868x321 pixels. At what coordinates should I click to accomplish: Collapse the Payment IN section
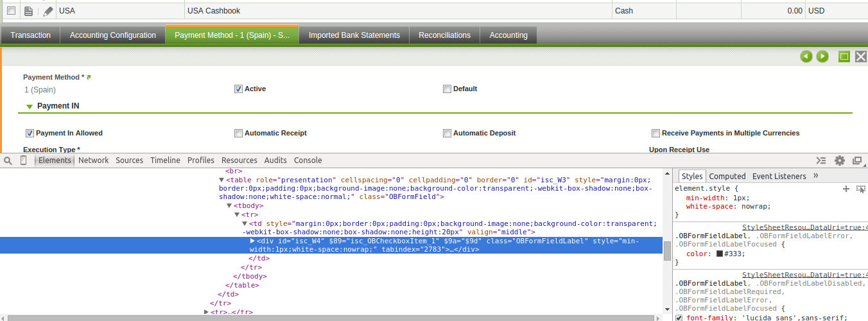click(x=30, y=107)
